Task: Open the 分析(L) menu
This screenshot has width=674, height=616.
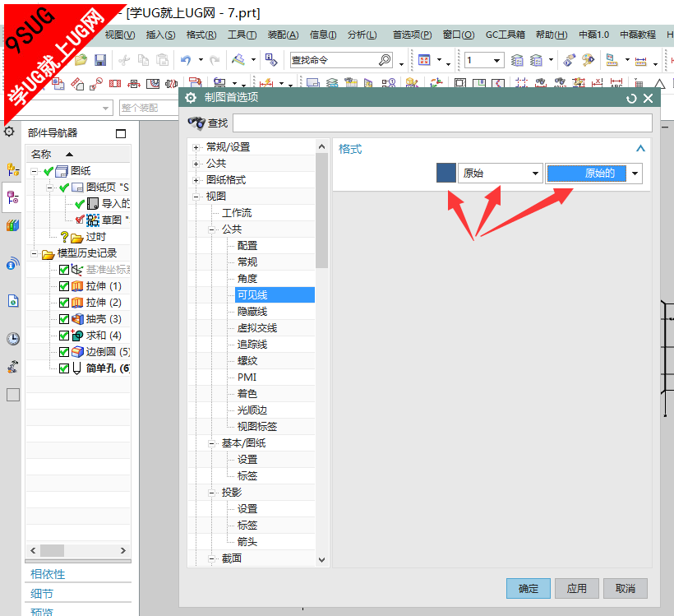Action: [362, 35]
